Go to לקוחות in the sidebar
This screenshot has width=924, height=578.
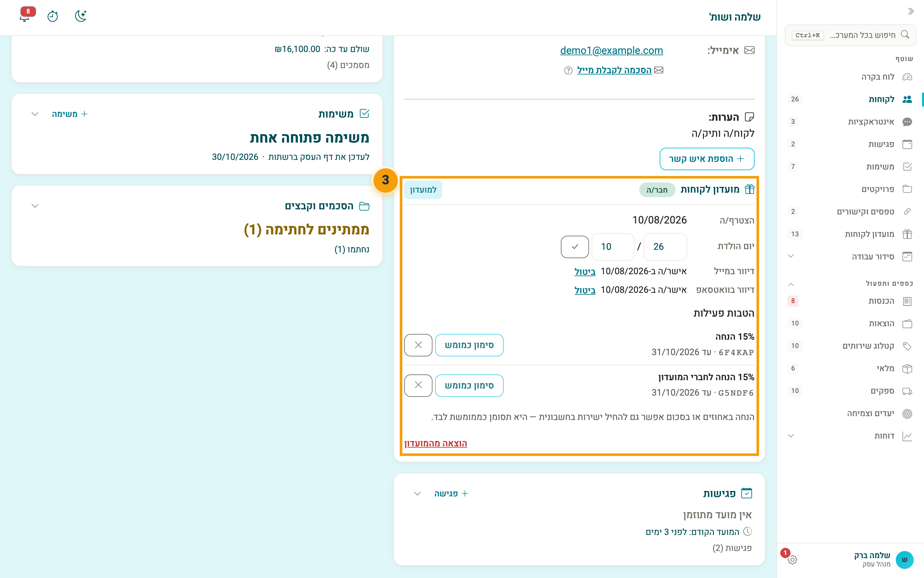pos(850,100)
